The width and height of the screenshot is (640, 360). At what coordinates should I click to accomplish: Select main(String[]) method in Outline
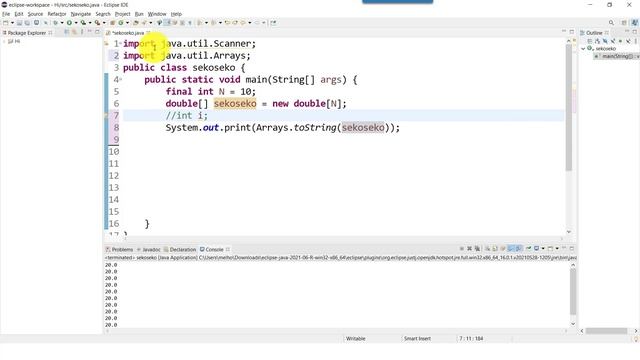click(617, 56)
